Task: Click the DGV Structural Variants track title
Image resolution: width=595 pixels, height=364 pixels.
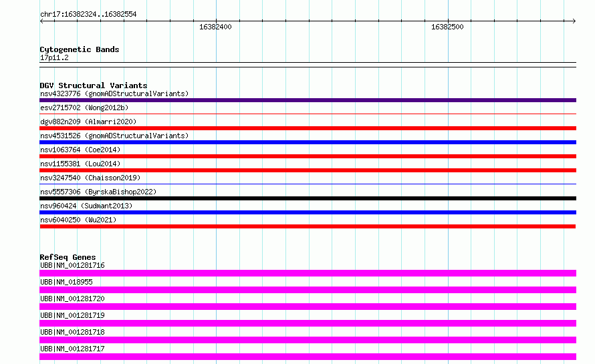Action: [94, 85]
